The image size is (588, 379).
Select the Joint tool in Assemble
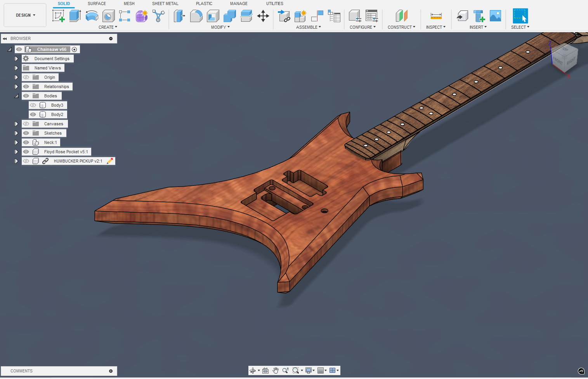[317, 16]
